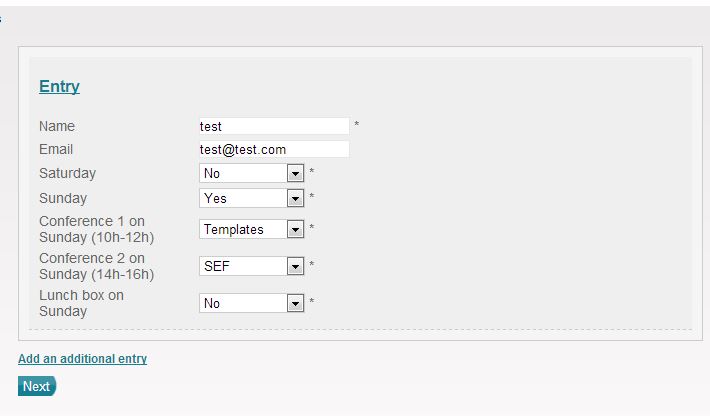Click the Sunday label text
Viewport: 710px width, 416px height.
click(63, 198)
